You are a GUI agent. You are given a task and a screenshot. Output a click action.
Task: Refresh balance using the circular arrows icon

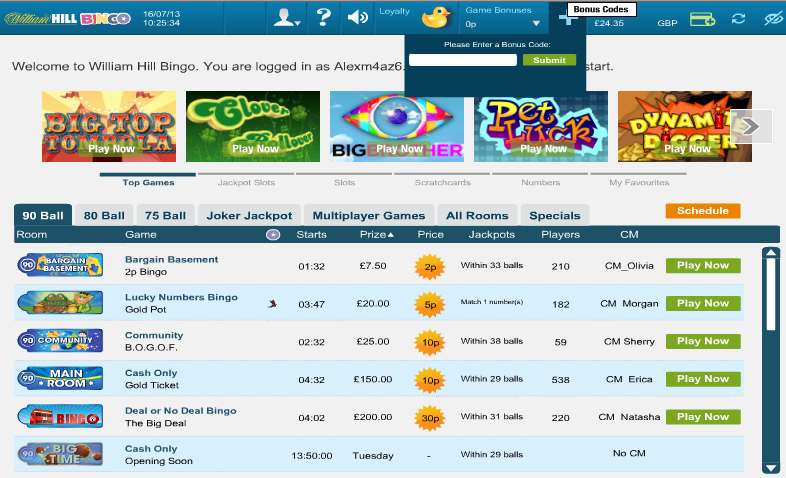pos(738,19)
